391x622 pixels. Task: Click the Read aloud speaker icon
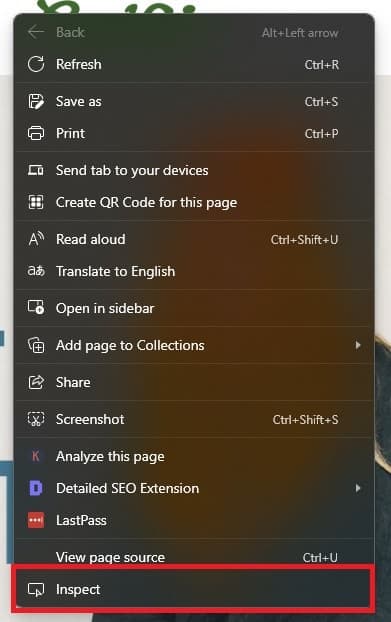point(36,239)
